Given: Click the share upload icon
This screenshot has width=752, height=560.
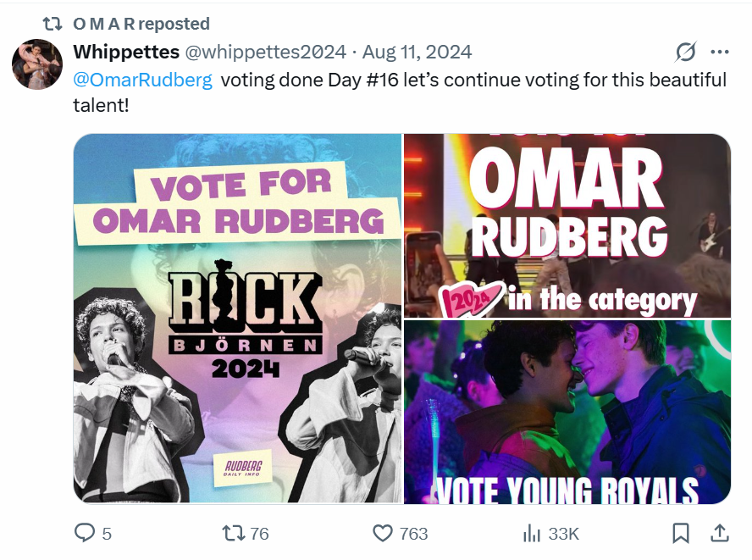Looking at the screenshot, I should click(719, 533).
